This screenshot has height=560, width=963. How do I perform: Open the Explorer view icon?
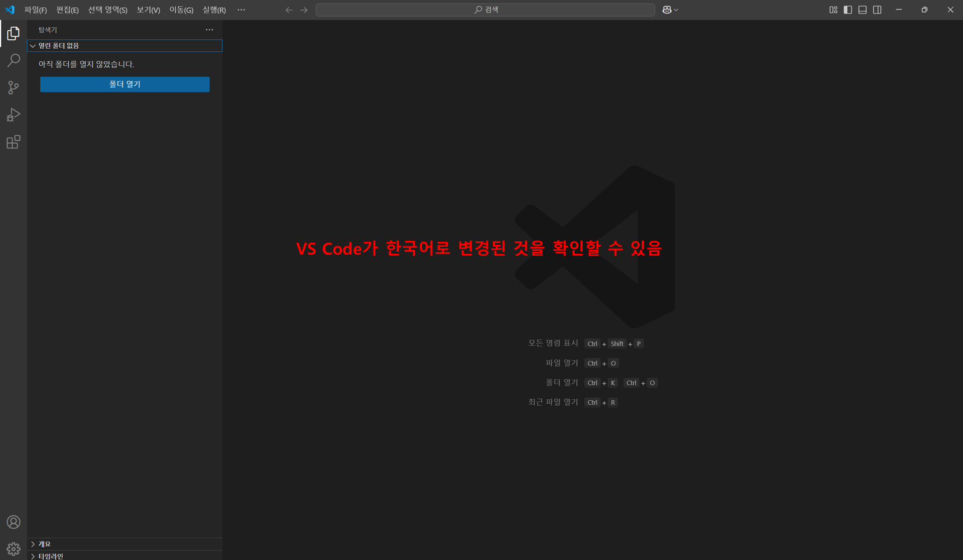pyautogui.click(x=13, y=33)
